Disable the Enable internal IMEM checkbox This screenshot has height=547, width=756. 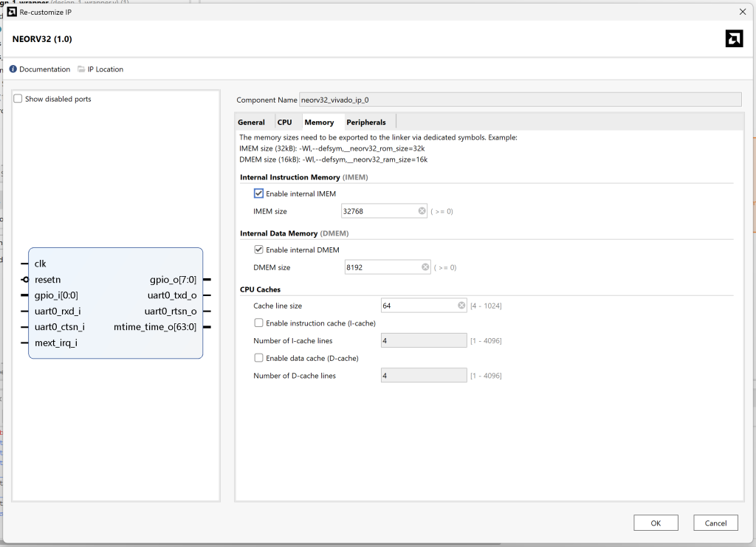258,193
